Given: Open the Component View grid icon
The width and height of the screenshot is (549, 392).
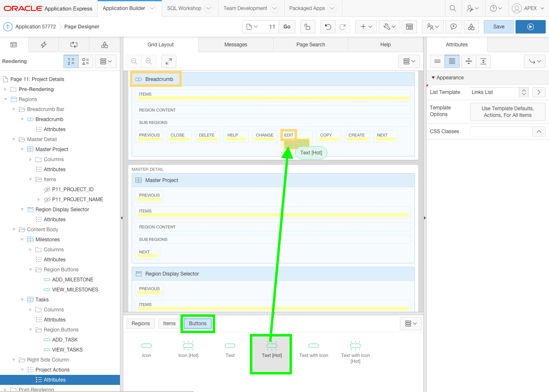Looking at the screenshot, I should tap(409, 27).
